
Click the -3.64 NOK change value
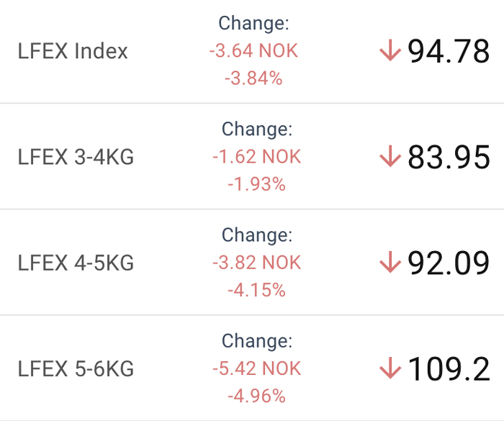253,51
